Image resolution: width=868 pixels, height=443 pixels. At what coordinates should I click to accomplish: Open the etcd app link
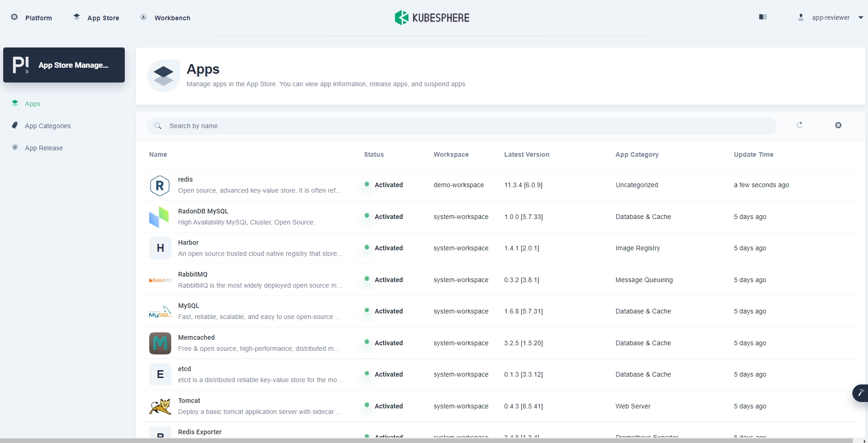coord(184,369)
